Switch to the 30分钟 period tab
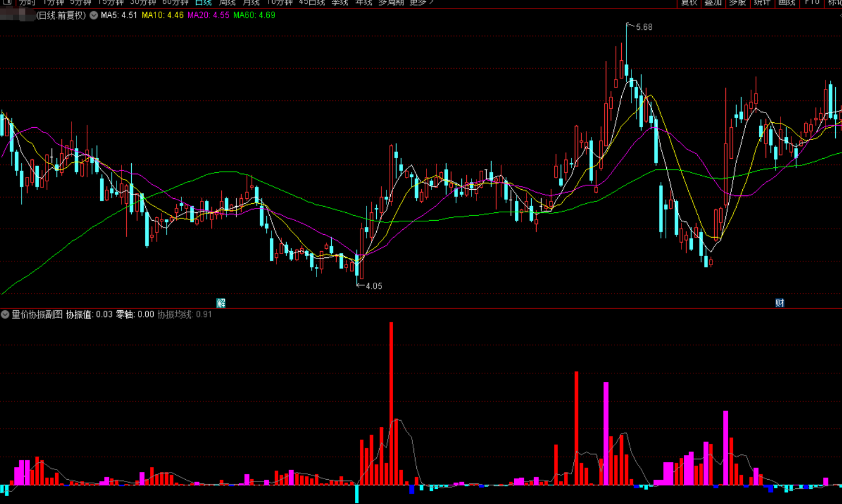Screen dimensions: 842x504 142,3
